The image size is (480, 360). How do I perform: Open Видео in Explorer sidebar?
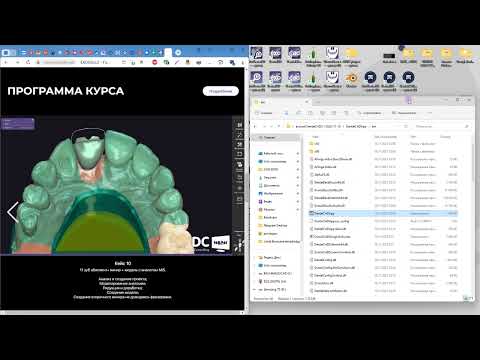point(268,201)
